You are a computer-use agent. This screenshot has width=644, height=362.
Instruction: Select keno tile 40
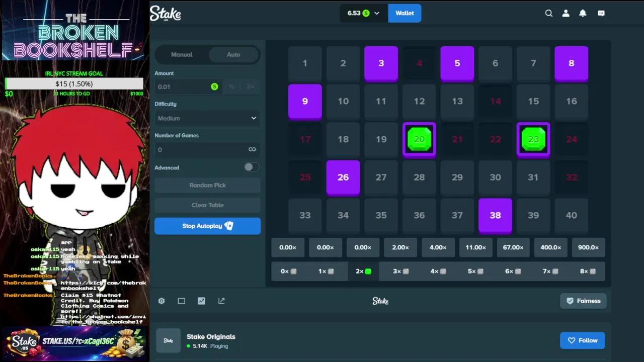(571, 216)
